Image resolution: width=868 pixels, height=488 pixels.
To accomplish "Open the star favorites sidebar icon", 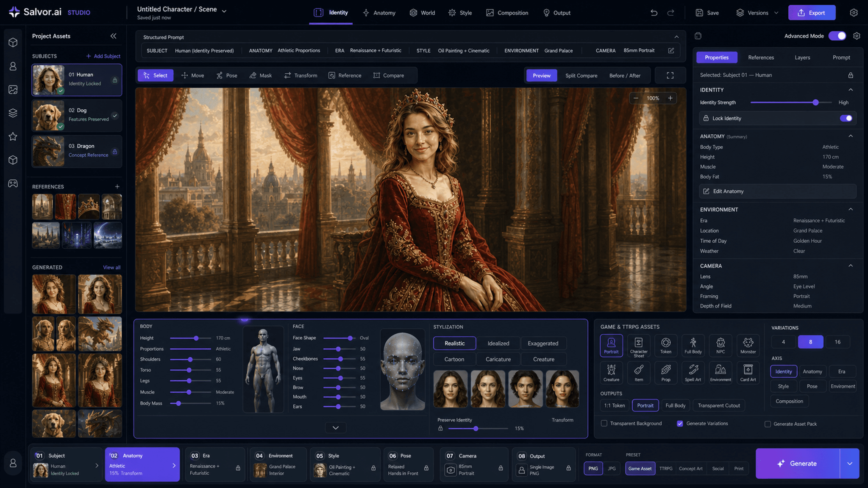I will point(13,136).
